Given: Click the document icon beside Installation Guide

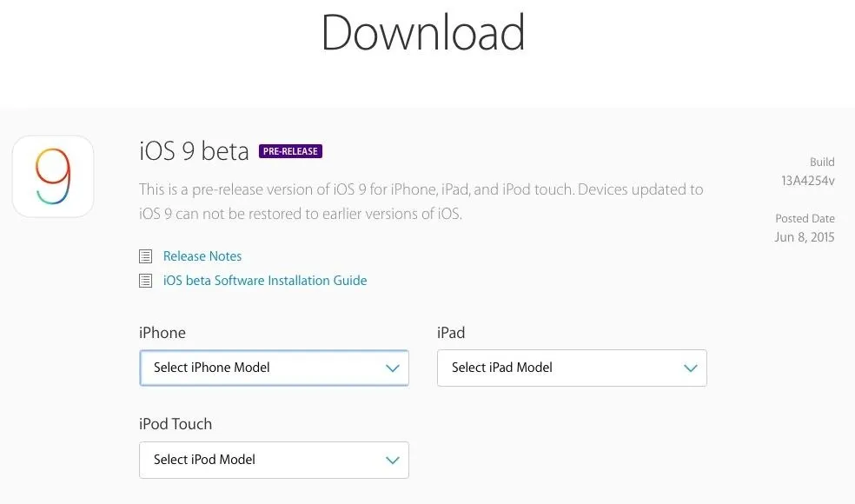Looking at the screenshot, I should coord(146,281).
